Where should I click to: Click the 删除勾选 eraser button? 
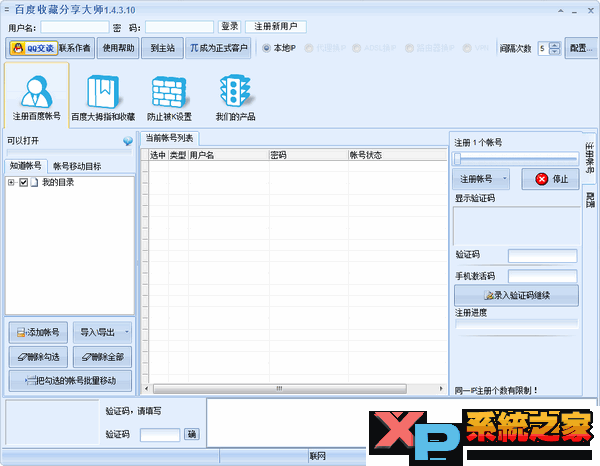click(x=38, y=357)
